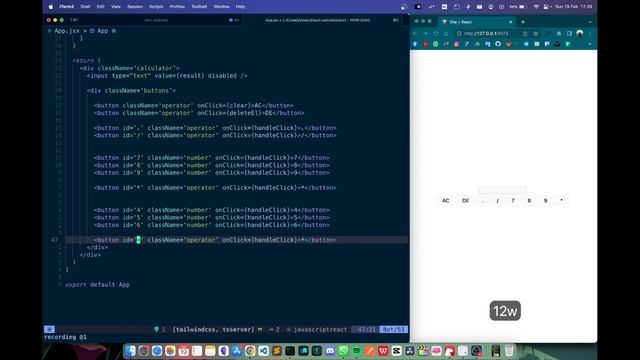Click the decimal point calculator button
The height and width of the screenshot is (360, 640).
pyautogui.click(x=483, y=200)
